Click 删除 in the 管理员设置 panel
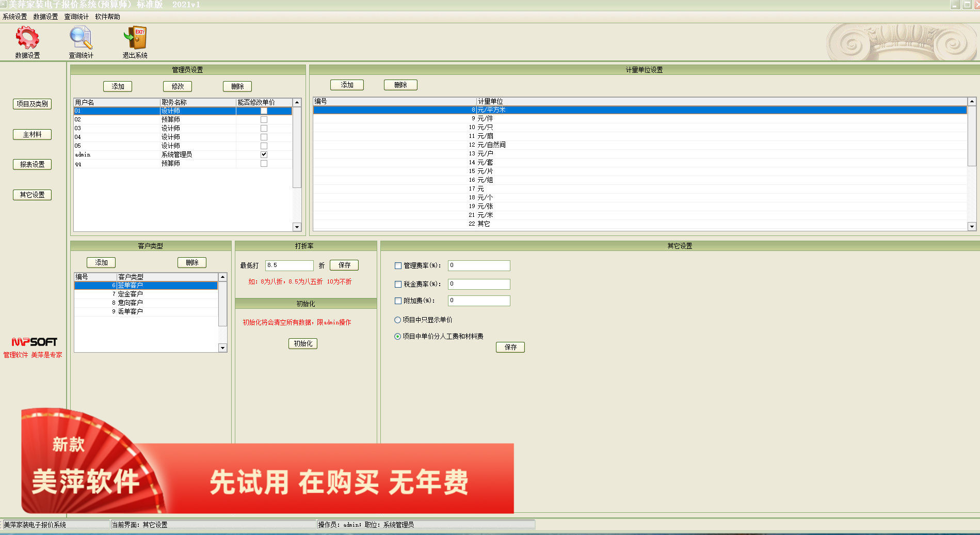This screenshot has width=980, height=535. (x=237, y=86)
